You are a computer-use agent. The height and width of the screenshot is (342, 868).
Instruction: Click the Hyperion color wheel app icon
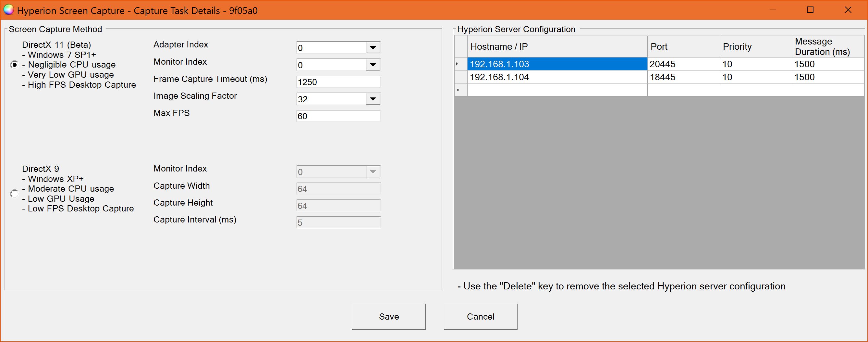(x=8, y=10)
